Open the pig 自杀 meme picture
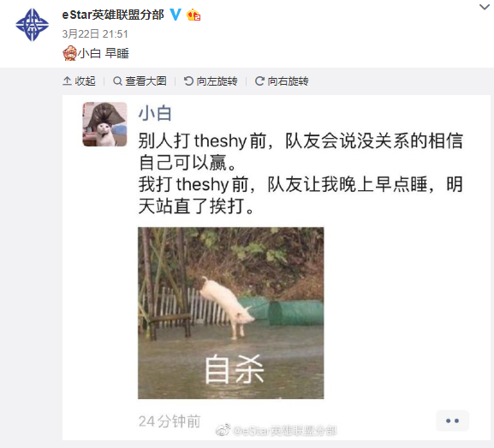The width and height of the screenshot is (494, 448). 230,313
